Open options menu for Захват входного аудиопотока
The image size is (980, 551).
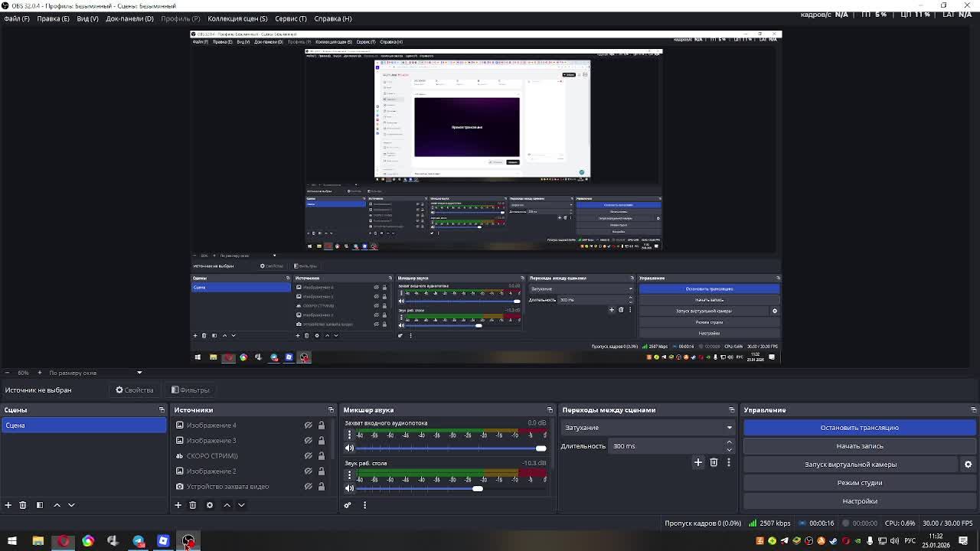[x=349, y=435]
